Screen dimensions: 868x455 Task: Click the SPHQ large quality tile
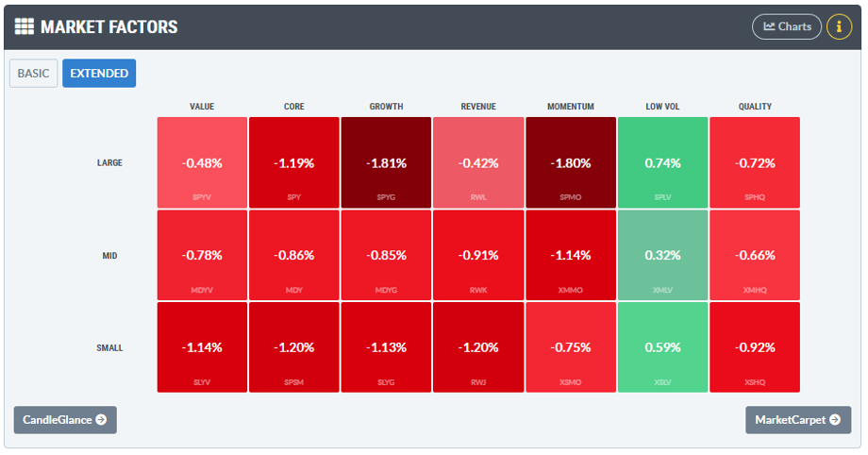755,162
